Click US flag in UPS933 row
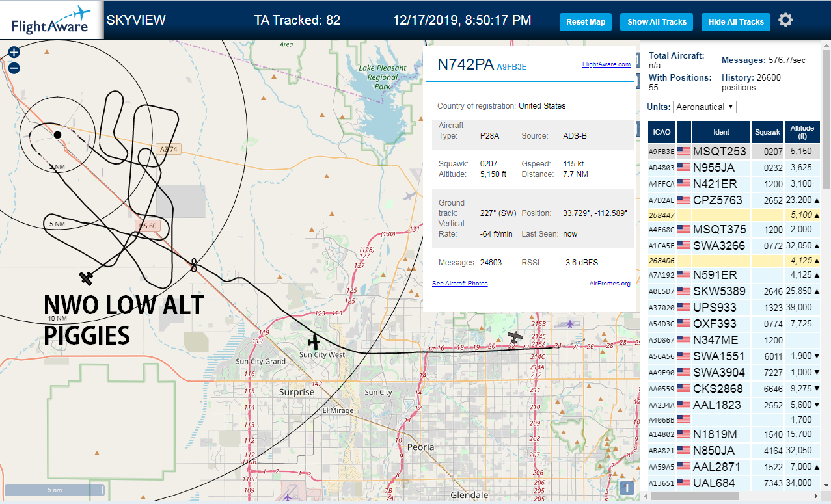This screenshot has width=831, height=504. [x=684, y=308]
